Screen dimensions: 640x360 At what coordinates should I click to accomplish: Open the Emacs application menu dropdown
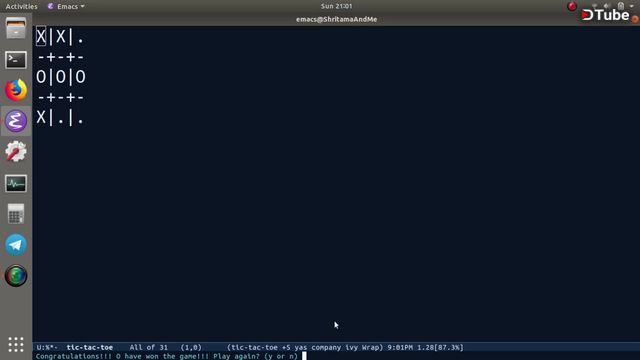coord(66,6)
